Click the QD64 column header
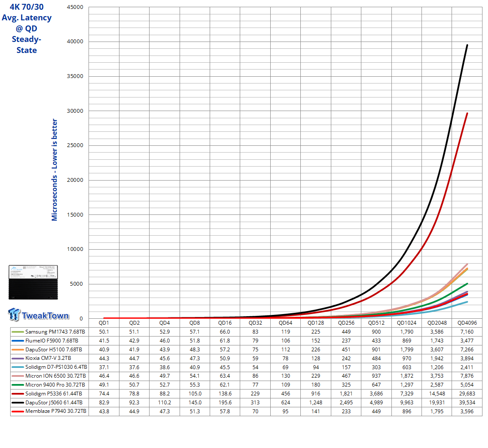 point(286,323)
